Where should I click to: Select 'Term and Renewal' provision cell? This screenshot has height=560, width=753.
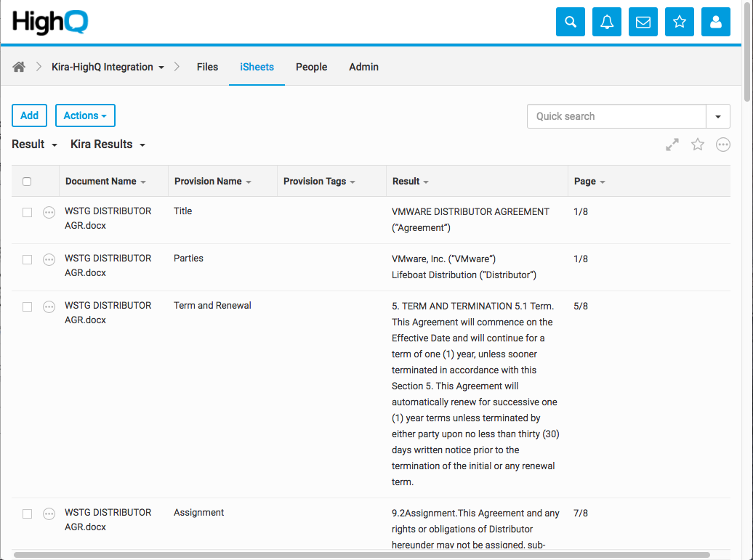point(212,306)
